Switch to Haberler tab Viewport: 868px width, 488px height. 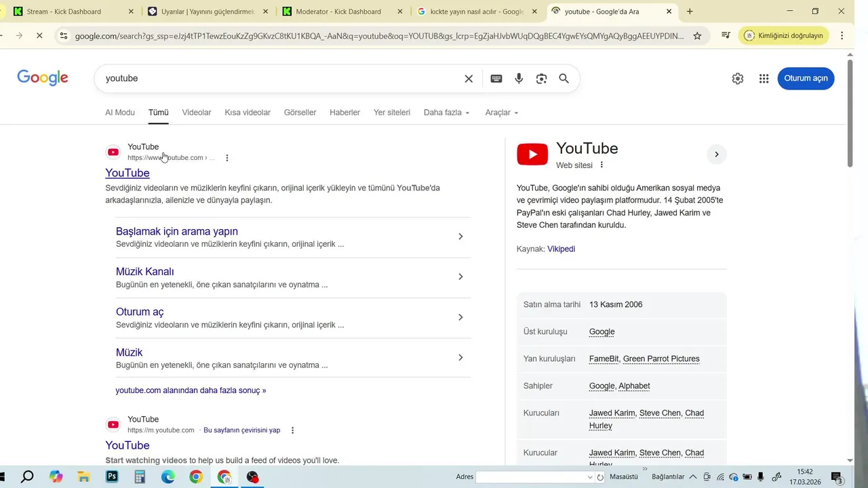[344, 113]
